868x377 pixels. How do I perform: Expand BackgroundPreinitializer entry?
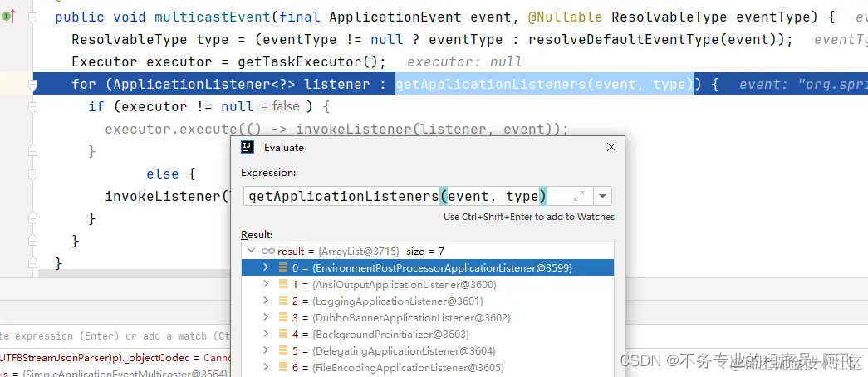(x=266, y=334)
